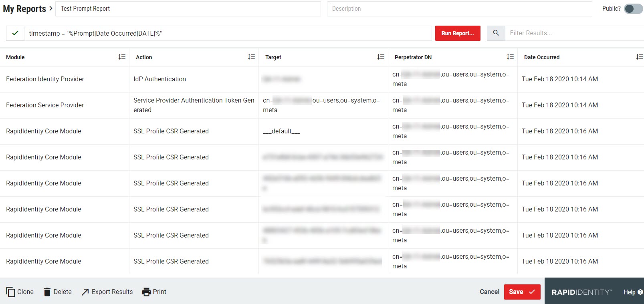644x304 pixels.
Task: Click Module column header
Action: coord(15,57)
